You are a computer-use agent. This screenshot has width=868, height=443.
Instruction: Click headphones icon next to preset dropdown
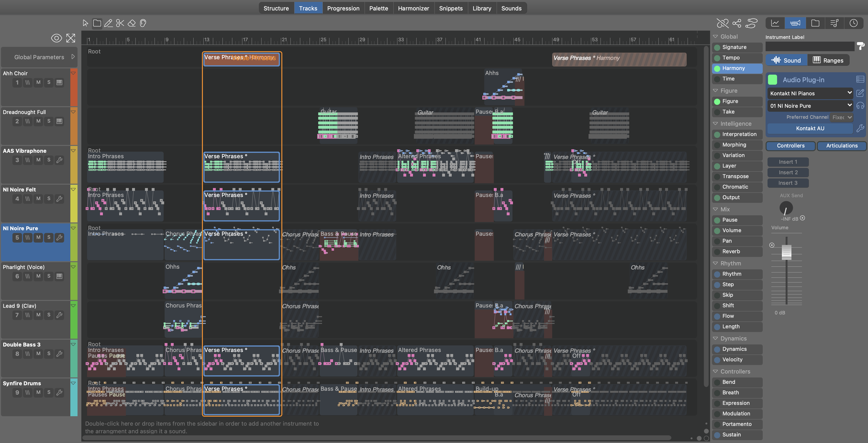[x=860, y=106]
